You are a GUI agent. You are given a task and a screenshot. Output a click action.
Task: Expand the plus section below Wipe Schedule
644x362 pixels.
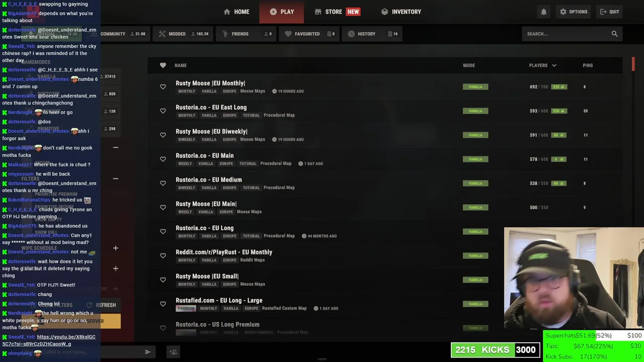click(x=115, y=268)
